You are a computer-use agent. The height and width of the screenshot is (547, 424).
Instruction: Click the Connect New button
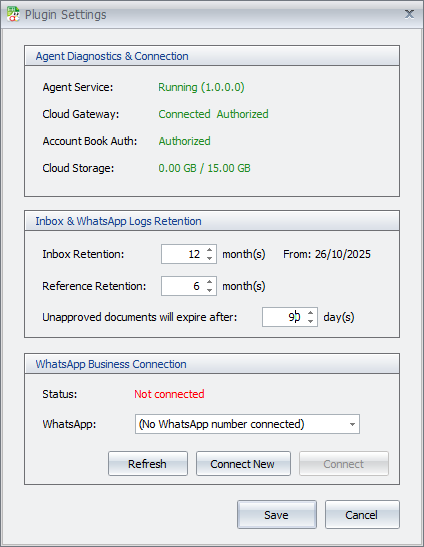pyautogui.click(x=243, y=464)
